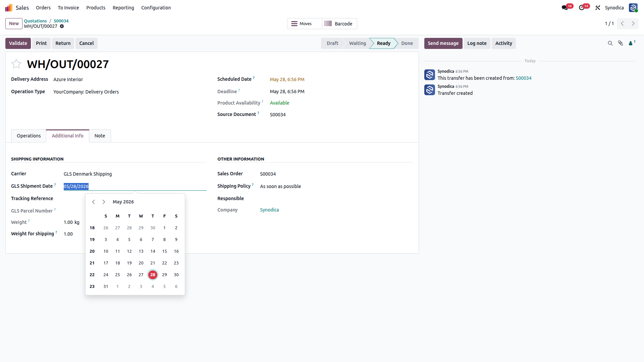Click the Print button
The image size is (644, 362).
pos(41,43)
